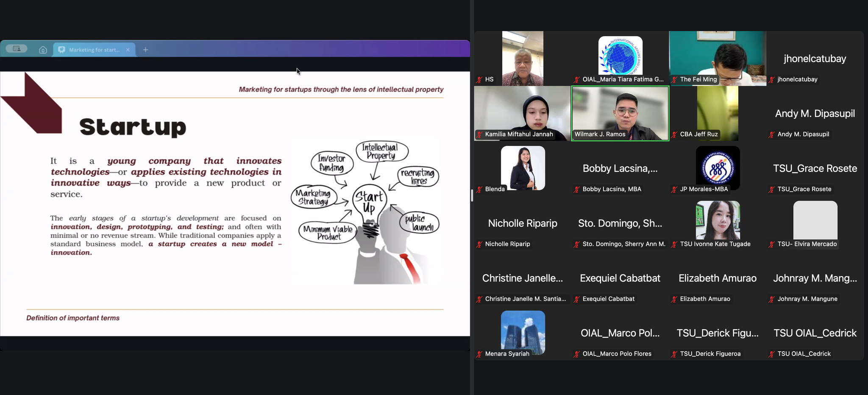The image size is (868, 395).
Task: Open new tab with plus icon
Action: coord(145,50)
